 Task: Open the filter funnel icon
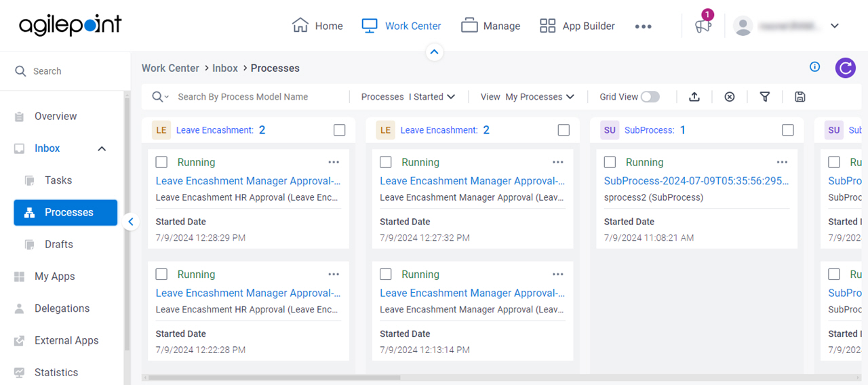tap(765, 97)
